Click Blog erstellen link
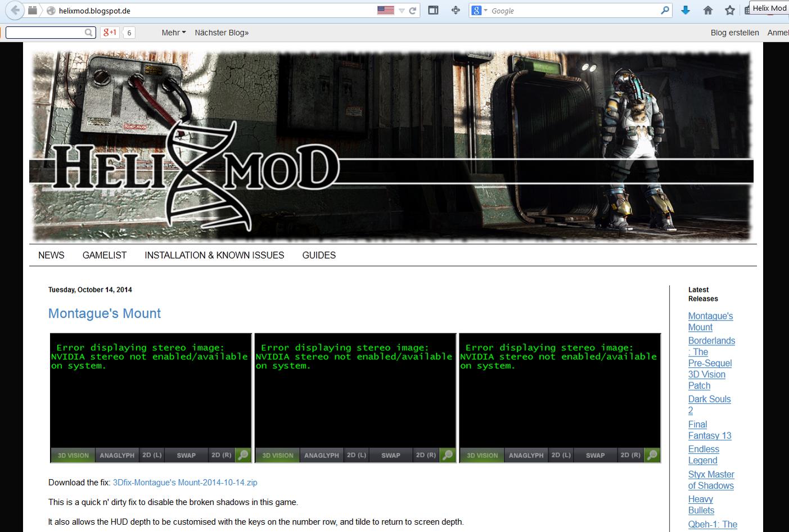The width and height of the screenshot is (789, 532). 734,33
